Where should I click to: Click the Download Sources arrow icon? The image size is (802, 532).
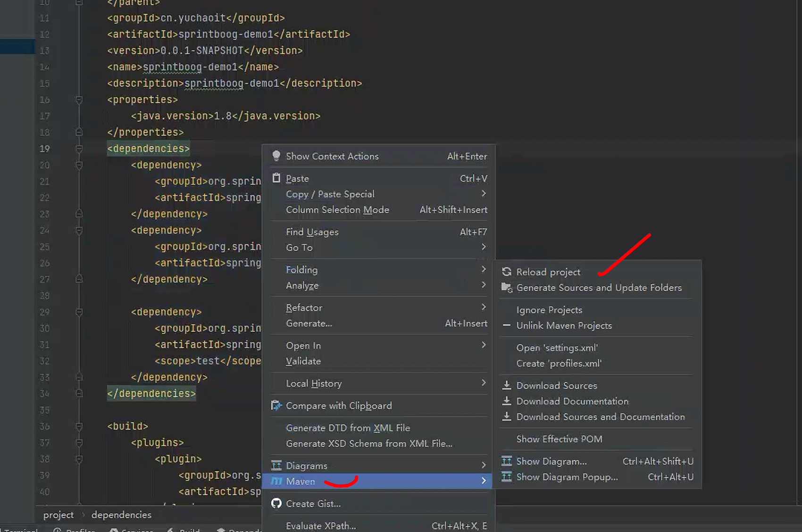[x=507, y=385]
